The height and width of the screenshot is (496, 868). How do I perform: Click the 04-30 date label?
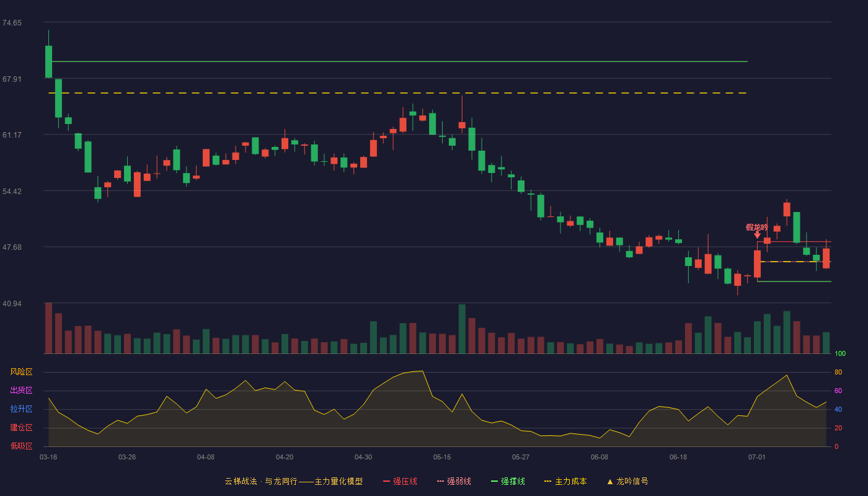363,457
